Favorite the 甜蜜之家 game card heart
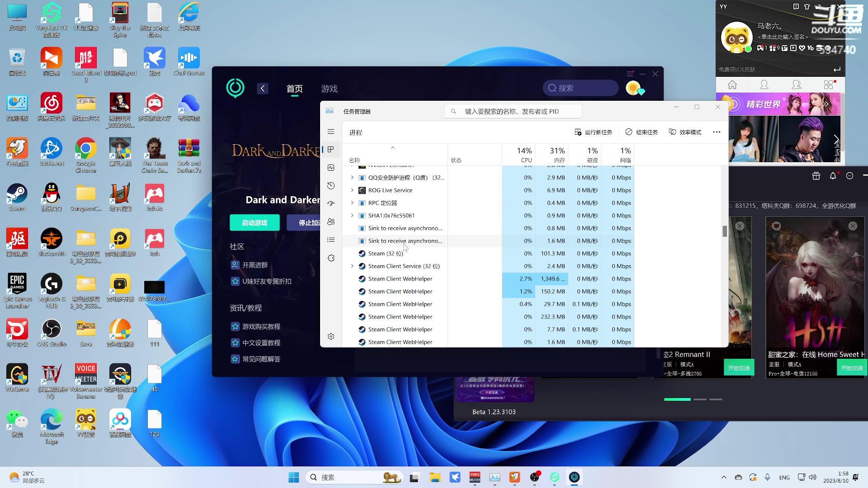Image resolution: width=868 pixels, height=488 pixels. (x=776, y=226)
